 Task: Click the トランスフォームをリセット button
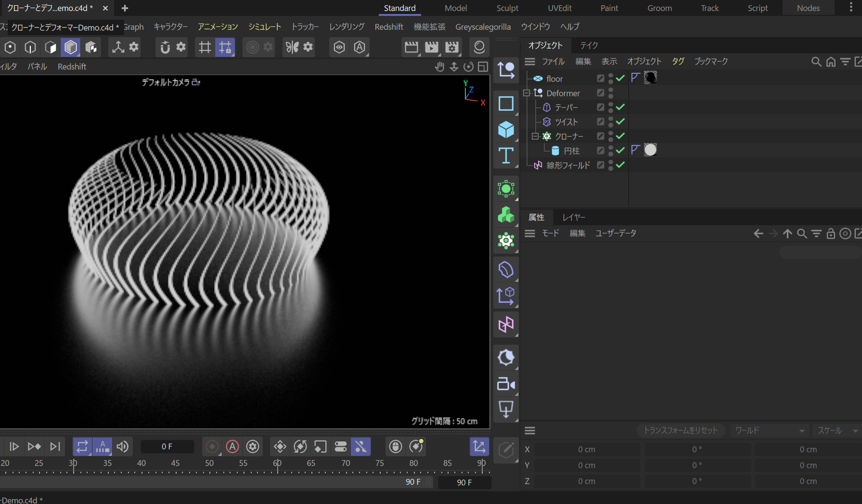pyautogui.click(x=681, y=430)
